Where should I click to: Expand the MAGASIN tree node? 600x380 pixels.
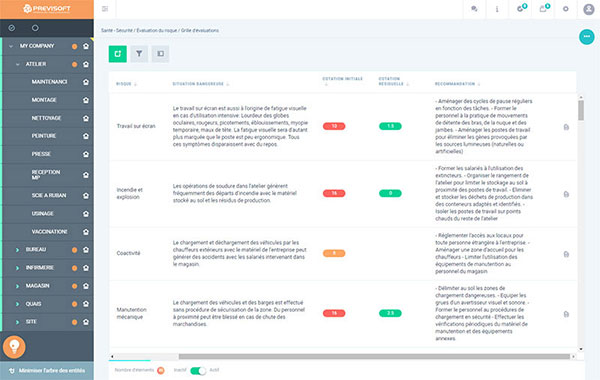pos(17,286)
